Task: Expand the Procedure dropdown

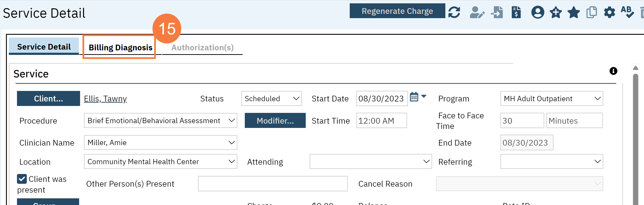Action: (160, 120)
